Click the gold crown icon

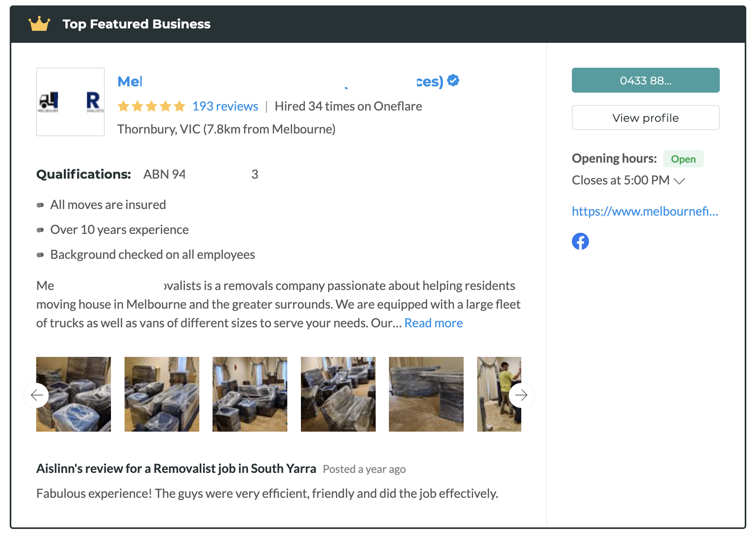39,24
